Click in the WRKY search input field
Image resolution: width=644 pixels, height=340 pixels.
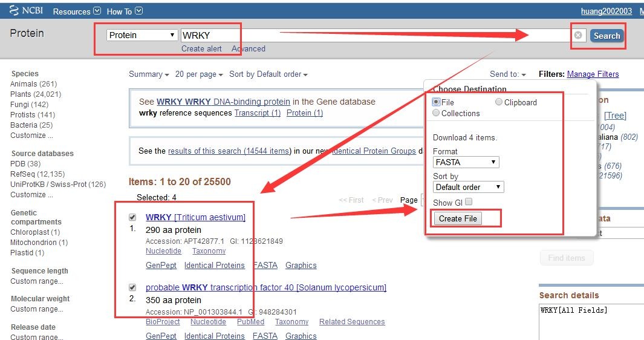click(x=363, y=35)
